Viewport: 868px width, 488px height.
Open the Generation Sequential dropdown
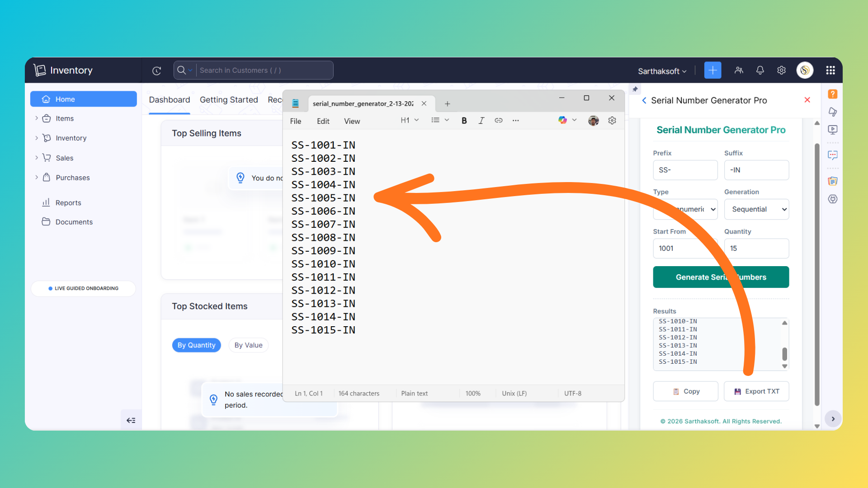point(756,209)
